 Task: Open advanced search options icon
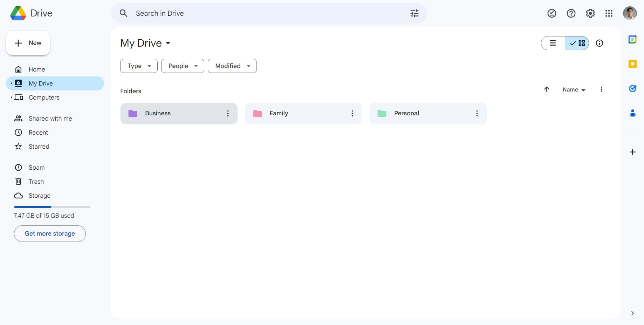pos(415,13)
